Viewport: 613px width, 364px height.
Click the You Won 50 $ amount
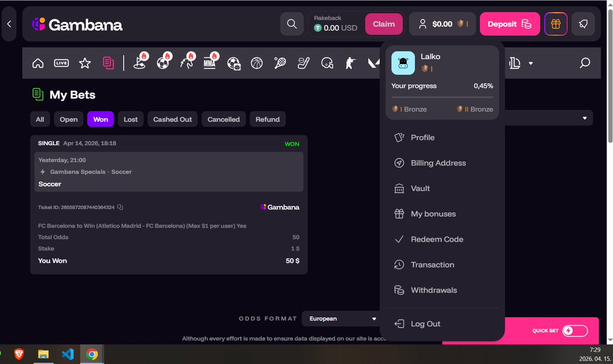pyautogui.click(x=293, y=261)
